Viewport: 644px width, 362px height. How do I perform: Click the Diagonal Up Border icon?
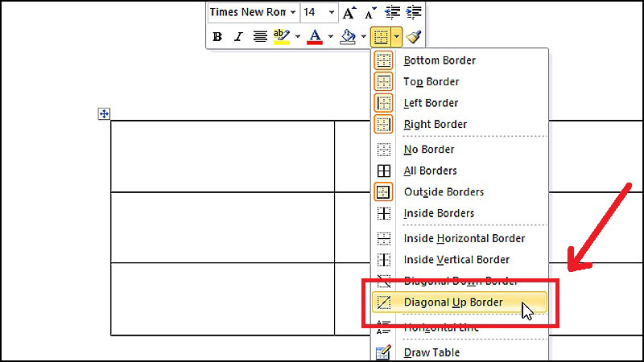[384, 302]
